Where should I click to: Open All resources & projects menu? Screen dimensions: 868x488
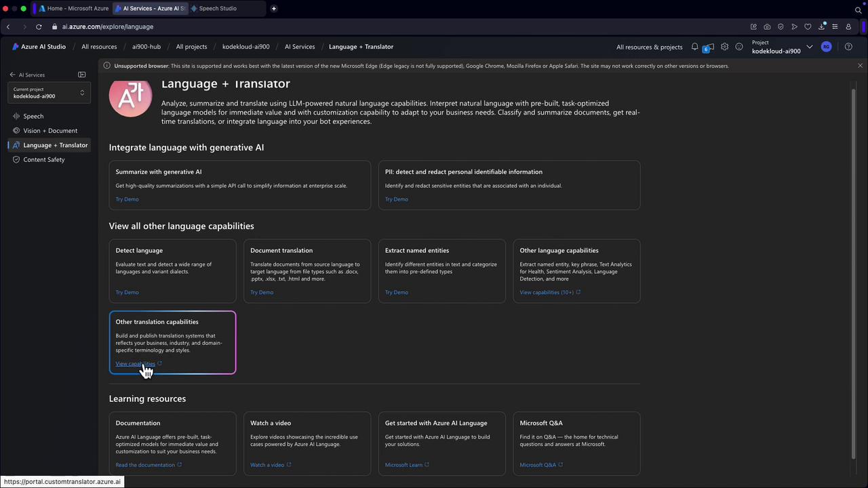click(x=649, y=47)
